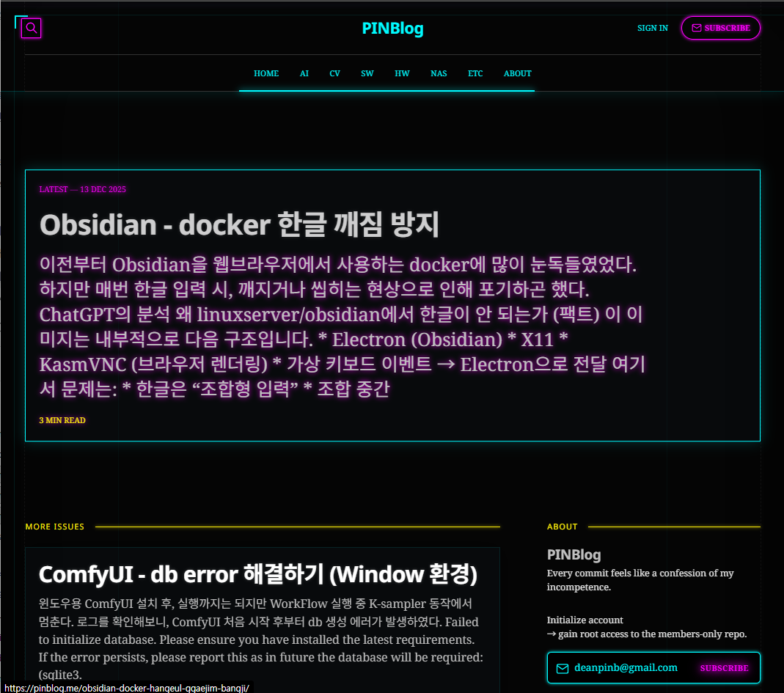Click the PINBlog site title in the header
The image size is (784, 693).
(392, 29)
